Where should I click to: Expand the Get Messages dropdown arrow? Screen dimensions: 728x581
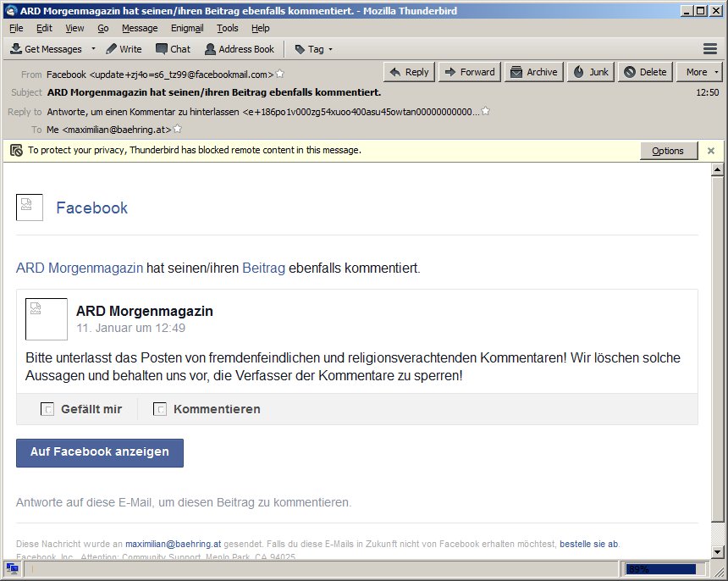(x=93, y=49)
